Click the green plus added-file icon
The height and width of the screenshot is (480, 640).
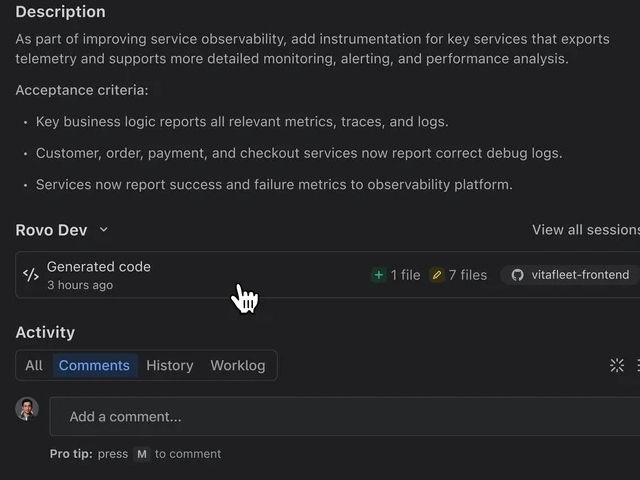(x=379, y=275)
